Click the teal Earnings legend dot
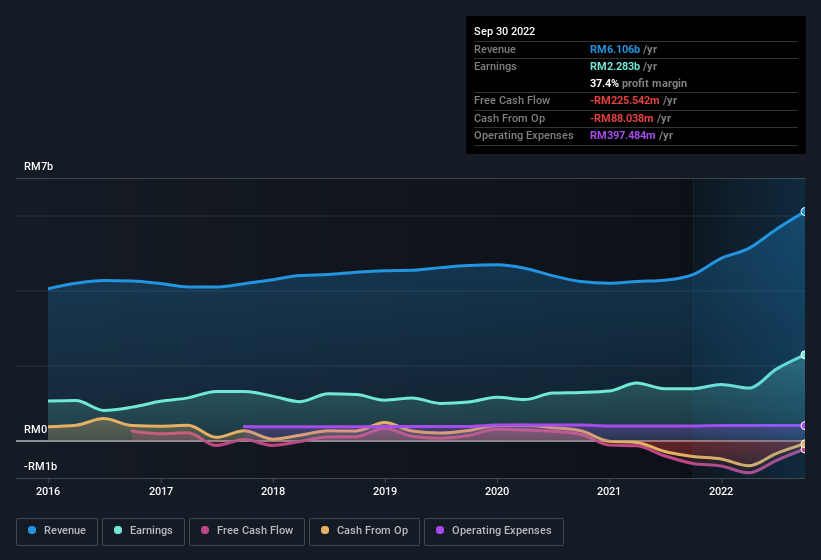The width and height of the screenshot is (821, 560). click(x=119, y=531)
